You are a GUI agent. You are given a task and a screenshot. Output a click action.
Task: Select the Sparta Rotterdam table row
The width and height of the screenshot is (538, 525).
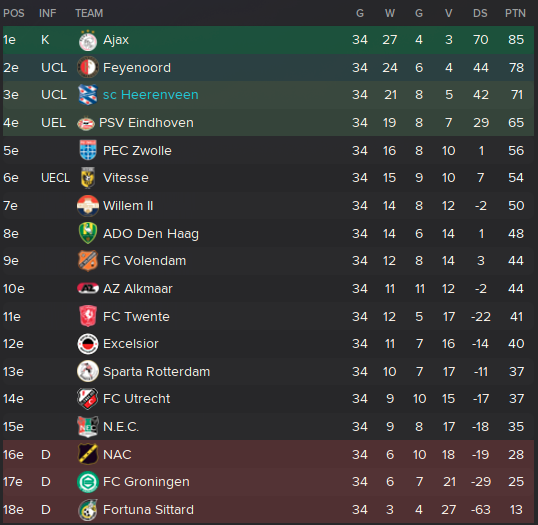(x=268, y=372)
